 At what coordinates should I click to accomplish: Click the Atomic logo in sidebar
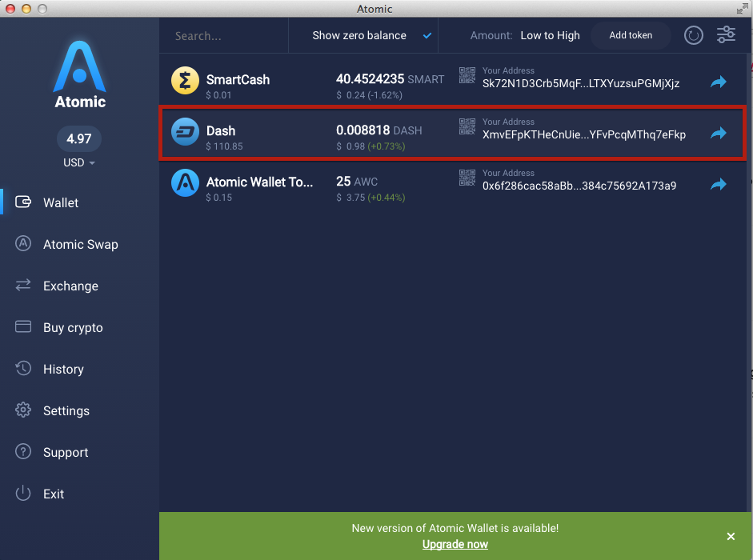pyautogui.click(x=80, y=74)
